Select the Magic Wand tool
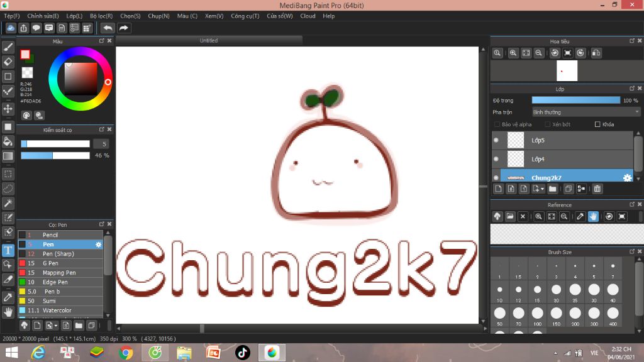 8,203
